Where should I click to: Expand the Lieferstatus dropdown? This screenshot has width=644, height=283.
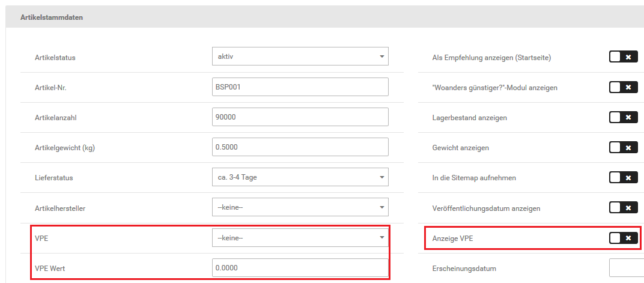(x=300, y=177)
